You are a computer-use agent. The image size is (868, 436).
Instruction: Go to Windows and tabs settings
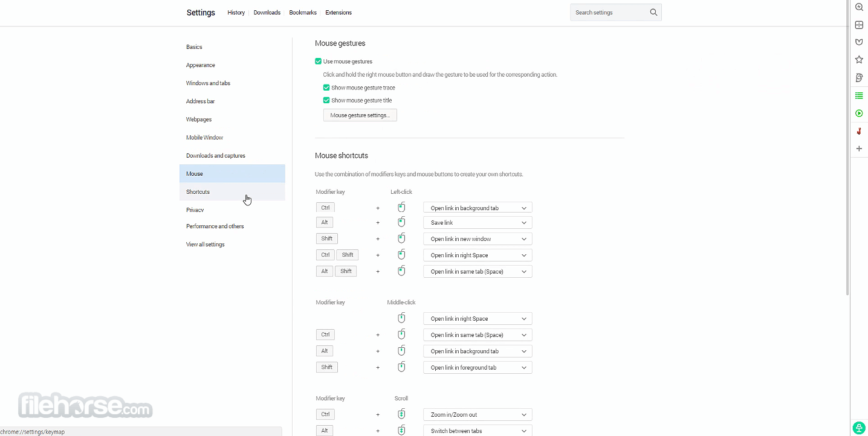click(x=232, y=83)
